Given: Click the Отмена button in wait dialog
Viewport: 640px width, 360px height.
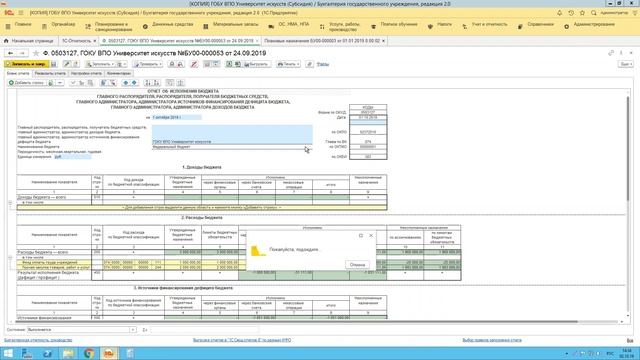Looking at the screenshot, I should (357, 265).
